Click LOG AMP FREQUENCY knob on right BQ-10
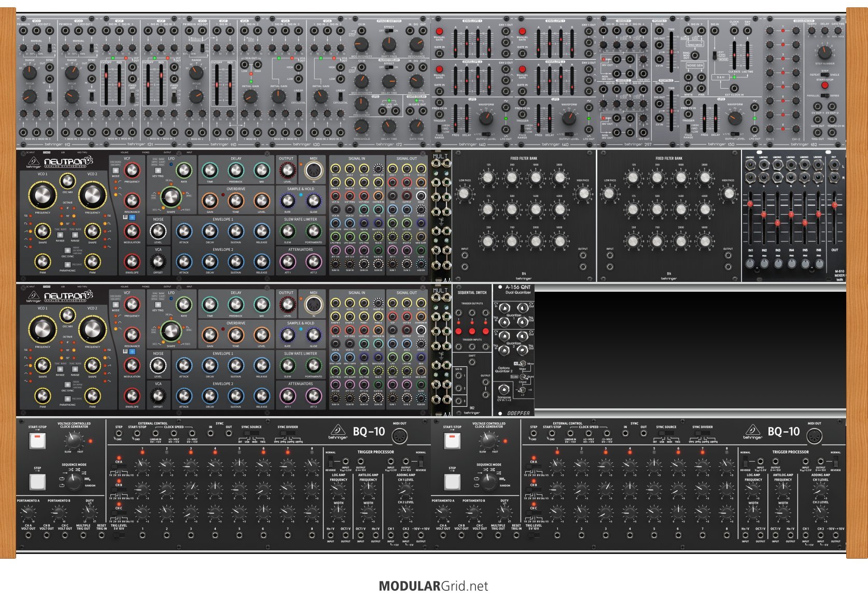The image size is (868, 597). (753, 491)
